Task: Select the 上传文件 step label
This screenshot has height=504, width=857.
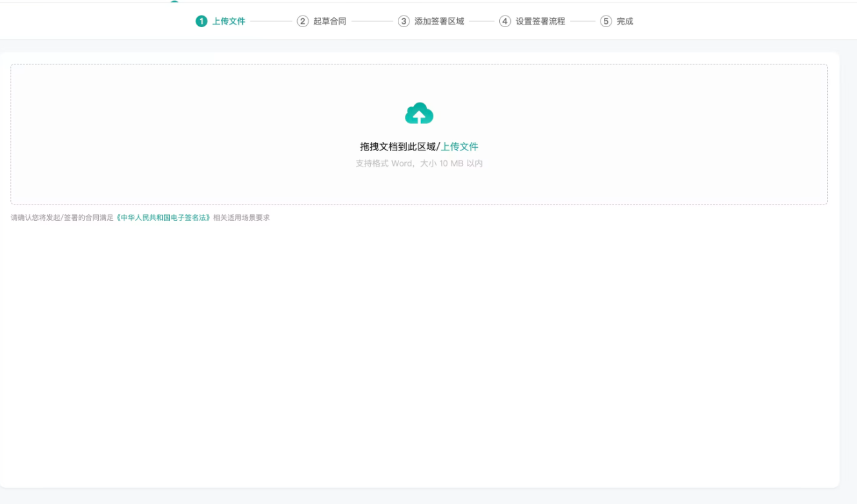Action: pos(229,21)
